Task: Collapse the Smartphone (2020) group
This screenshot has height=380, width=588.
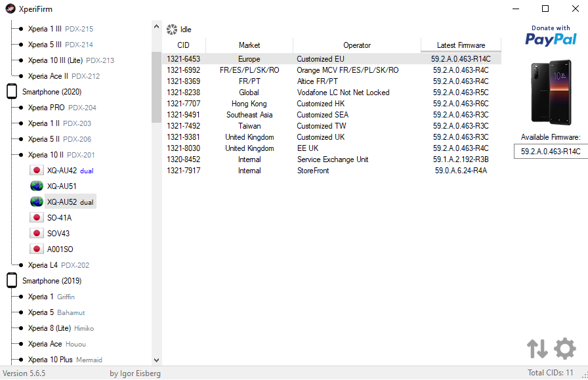Action: [x=52, y=92]
